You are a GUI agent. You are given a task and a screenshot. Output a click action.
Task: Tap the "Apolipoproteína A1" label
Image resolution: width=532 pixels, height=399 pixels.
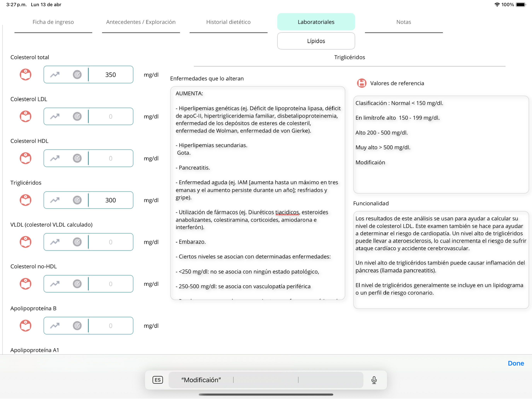(35, 350)
